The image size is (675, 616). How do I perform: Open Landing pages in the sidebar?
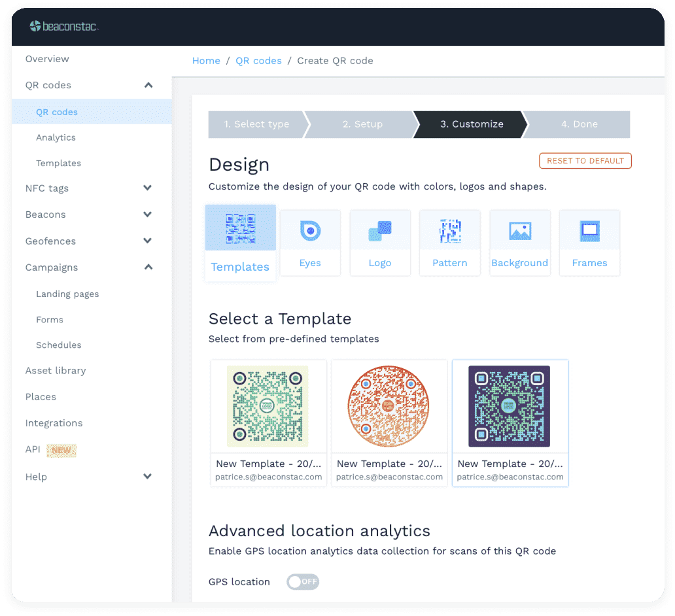tap(67, 294)
